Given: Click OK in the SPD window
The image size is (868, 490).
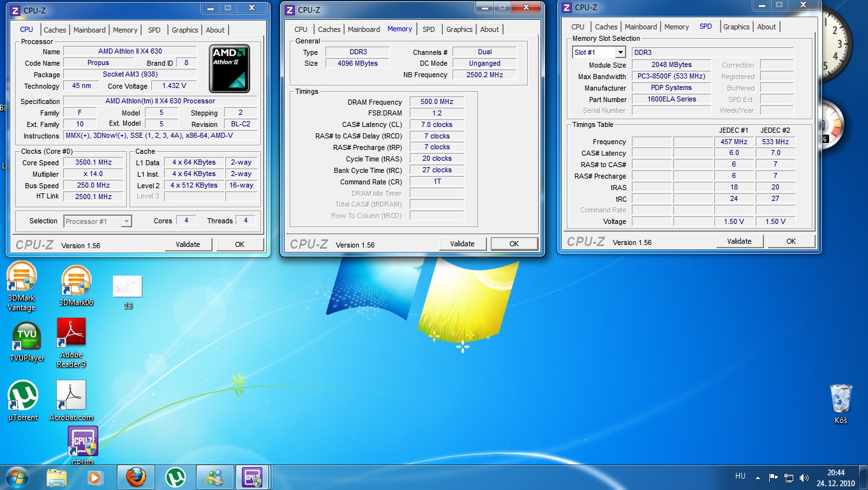Looking at the screenshot, I should [x=791, y=241].
